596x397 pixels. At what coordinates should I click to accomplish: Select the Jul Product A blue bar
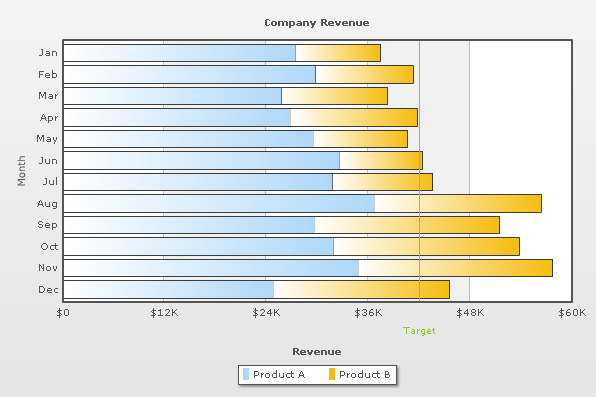tap(198, 182)
